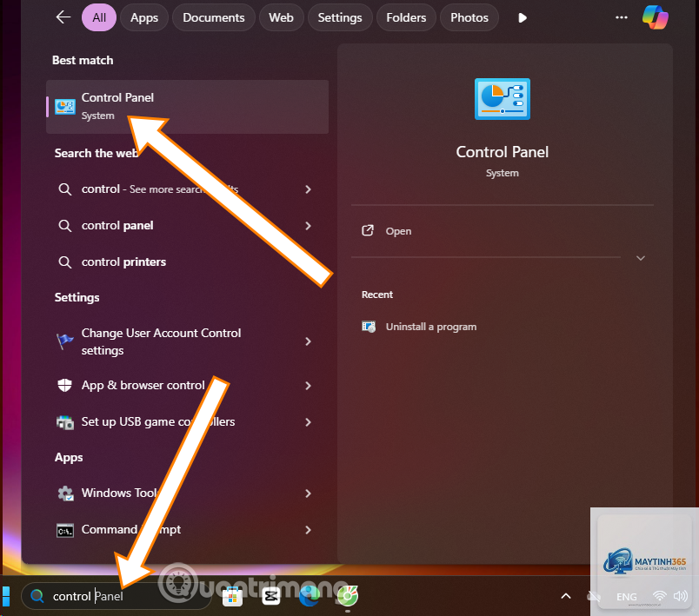Expand chevron for App & browser control
The image size is (699, 616).
308,386
